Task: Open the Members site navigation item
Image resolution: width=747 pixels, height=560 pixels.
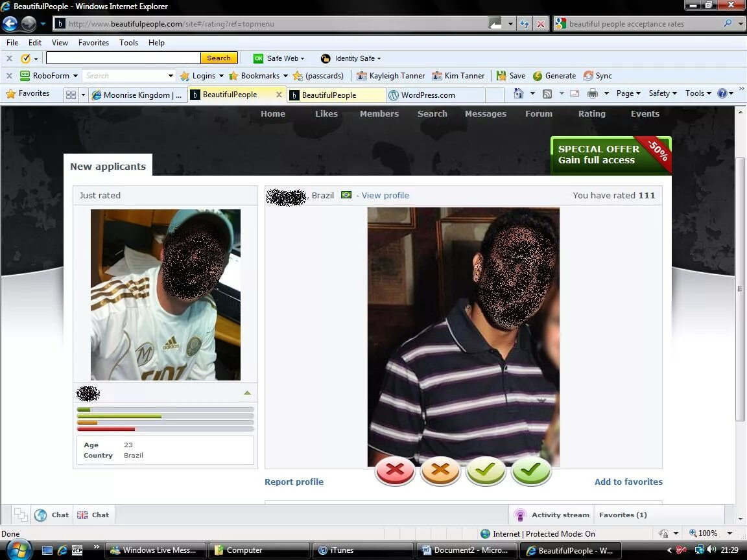Action: click(x=379, y=114)
